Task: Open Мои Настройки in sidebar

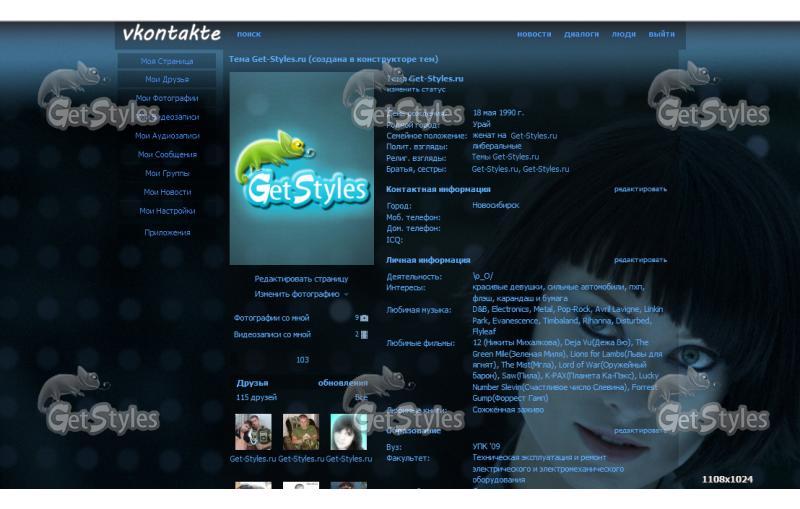Action: pyautogui.click(x=167, y=211)
